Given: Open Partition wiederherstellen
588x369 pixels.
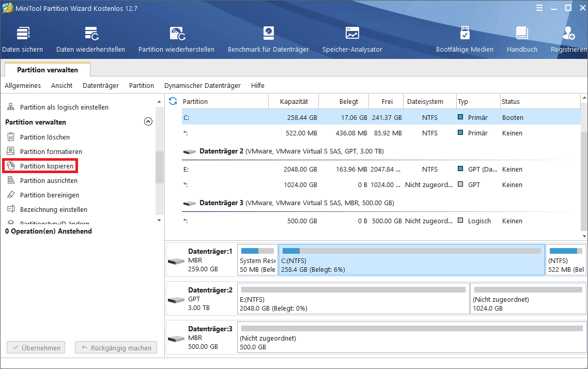Looking at the screenshot, I should (x=176, y=40).
